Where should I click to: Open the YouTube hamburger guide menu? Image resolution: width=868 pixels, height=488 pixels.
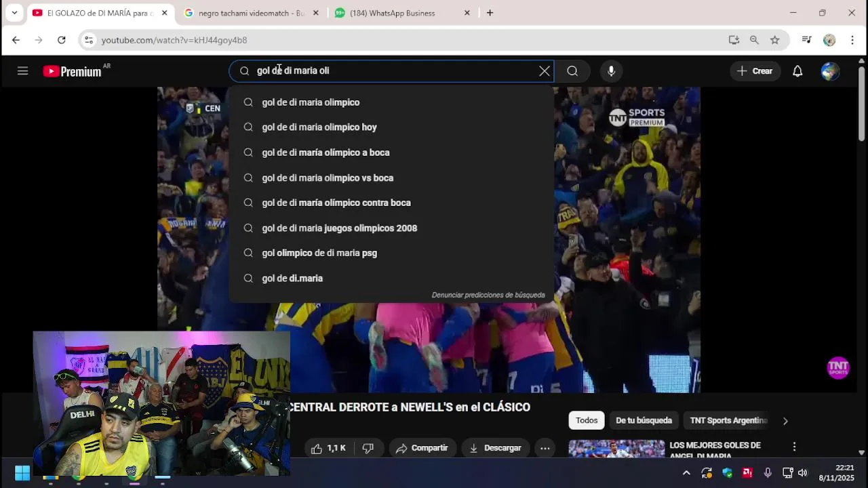[x=22, y=70]
